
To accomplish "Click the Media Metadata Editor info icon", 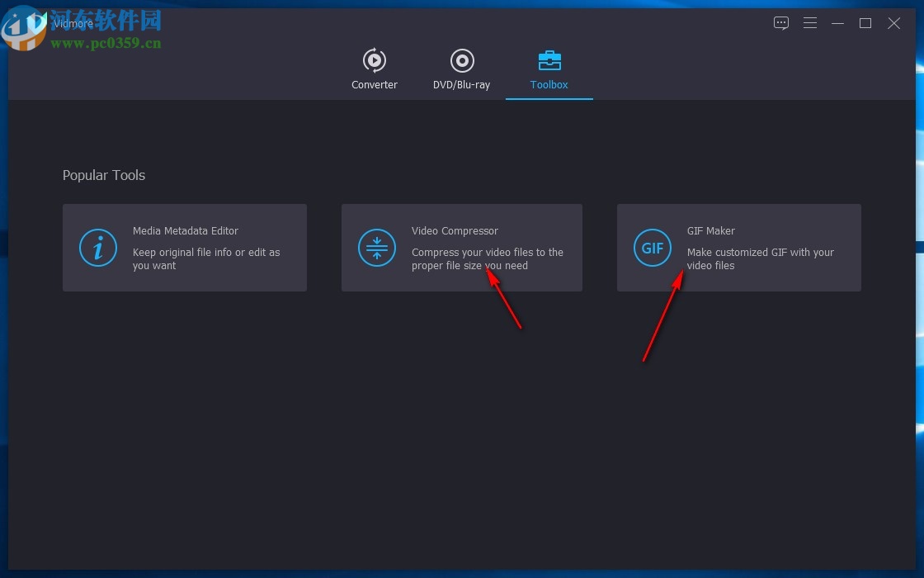I will (98, 248).
